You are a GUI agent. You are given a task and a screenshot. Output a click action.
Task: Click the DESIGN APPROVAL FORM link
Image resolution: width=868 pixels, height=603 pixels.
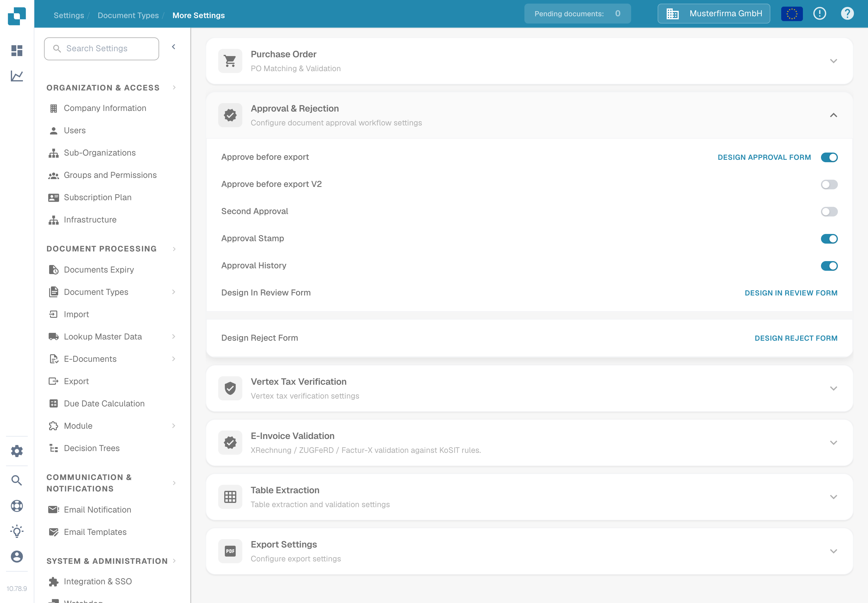pos(764,157)
